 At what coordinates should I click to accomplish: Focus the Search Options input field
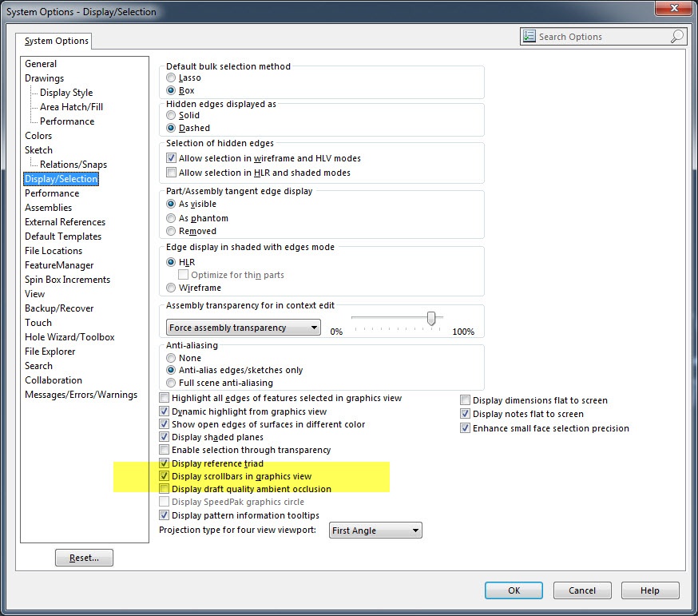point(603,37)
